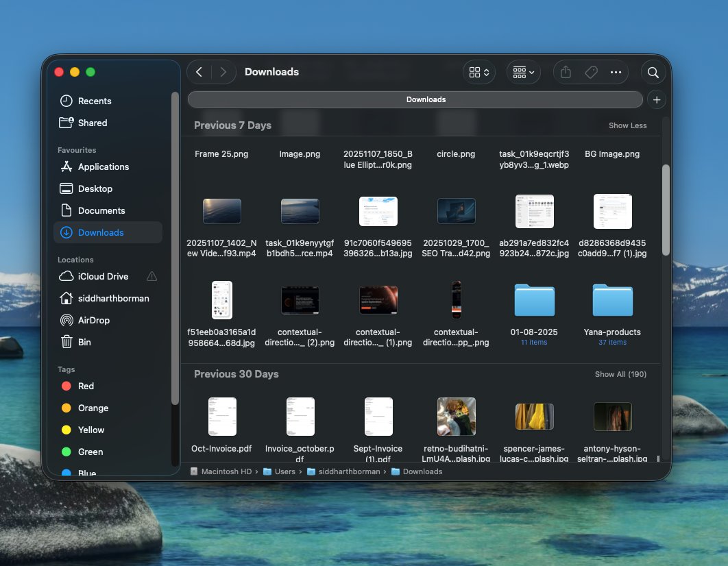Go back with the left chevron
The height and width of the screenshot is (566, 728).
coord(199,72)
